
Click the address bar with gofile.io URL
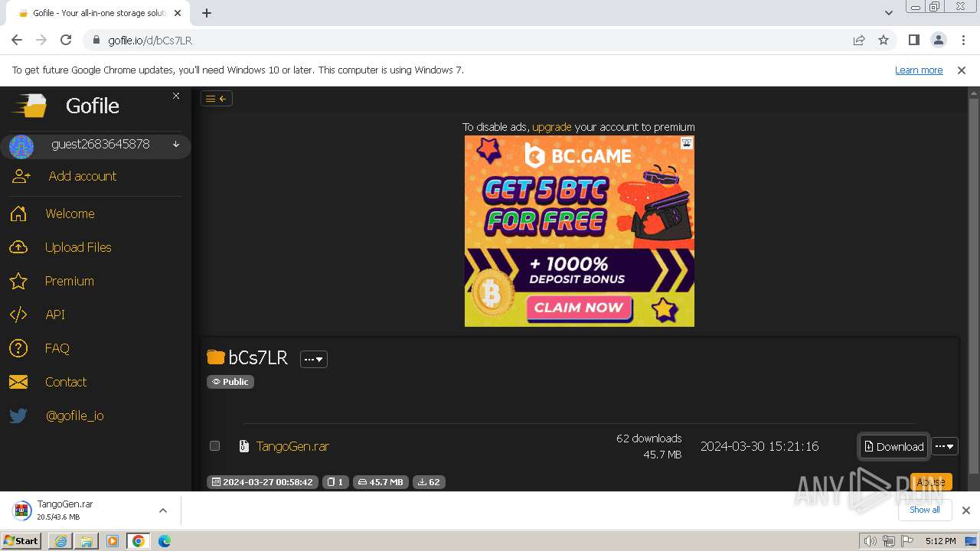coord(467,40)
